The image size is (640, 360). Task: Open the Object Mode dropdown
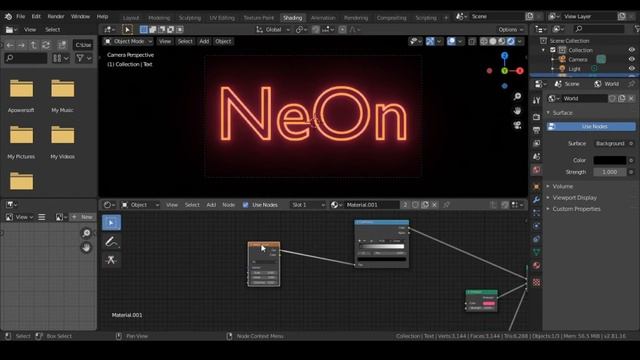click(128, 41)
